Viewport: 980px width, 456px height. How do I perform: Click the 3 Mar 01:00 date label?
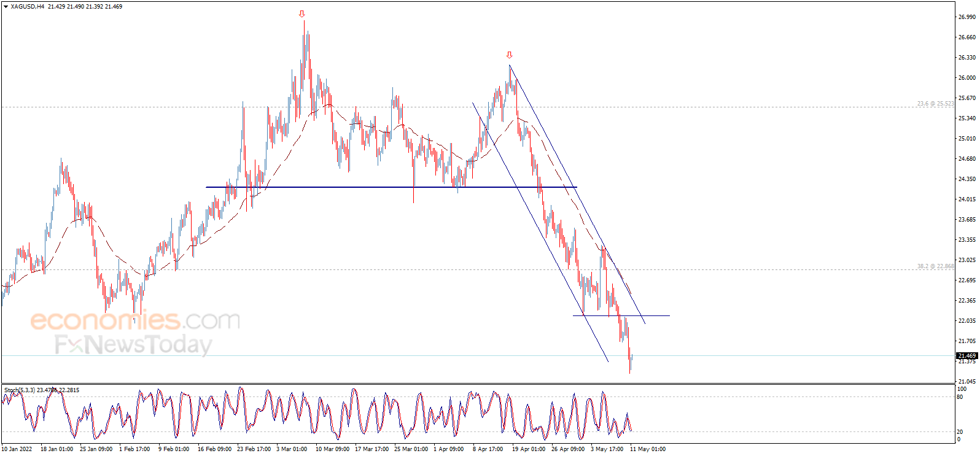pos(292,449)
